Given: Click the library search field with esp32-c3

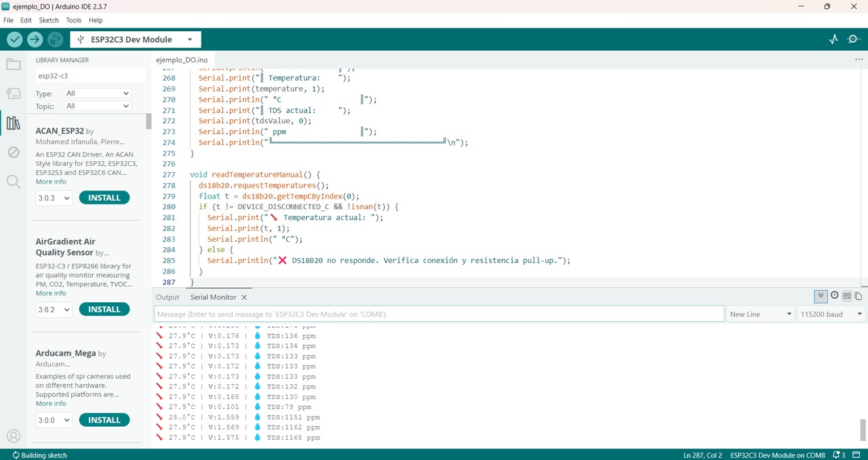Looking at the screenshot, I should 90,76.
